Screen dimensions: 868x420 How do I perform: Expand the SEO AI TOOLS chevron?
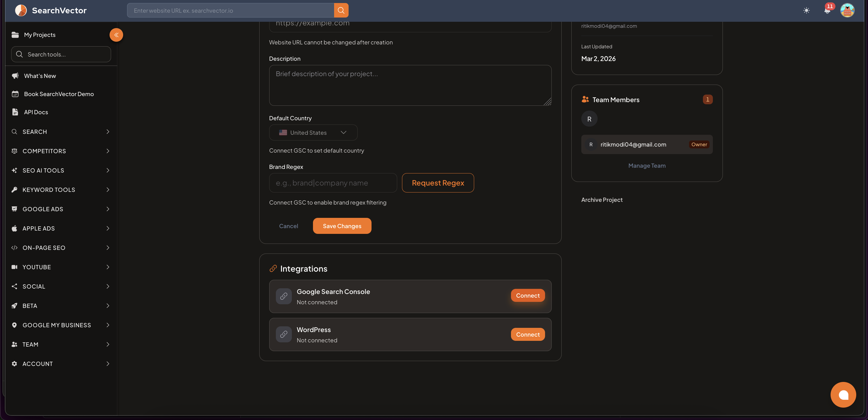point(108,170)
